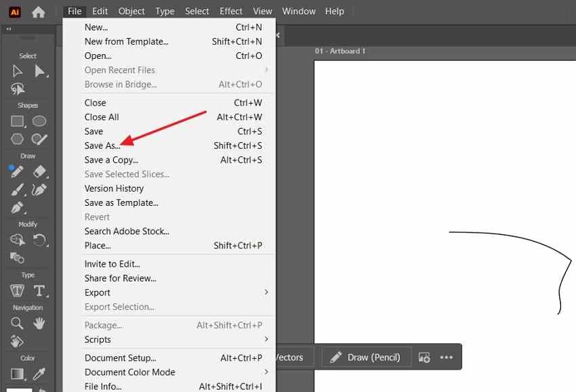Click the icon next to Draw (Pencil)
The height and width of the screenshot is (392, 576).
coord(424,357)
